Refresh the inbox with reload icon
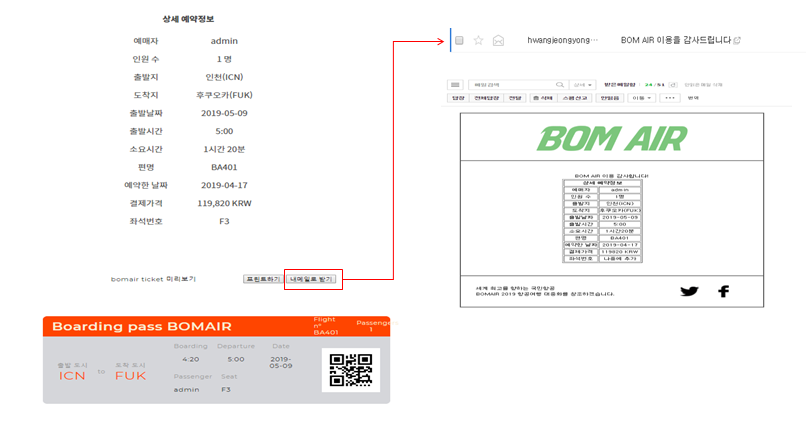 click(x=673, y=85)
